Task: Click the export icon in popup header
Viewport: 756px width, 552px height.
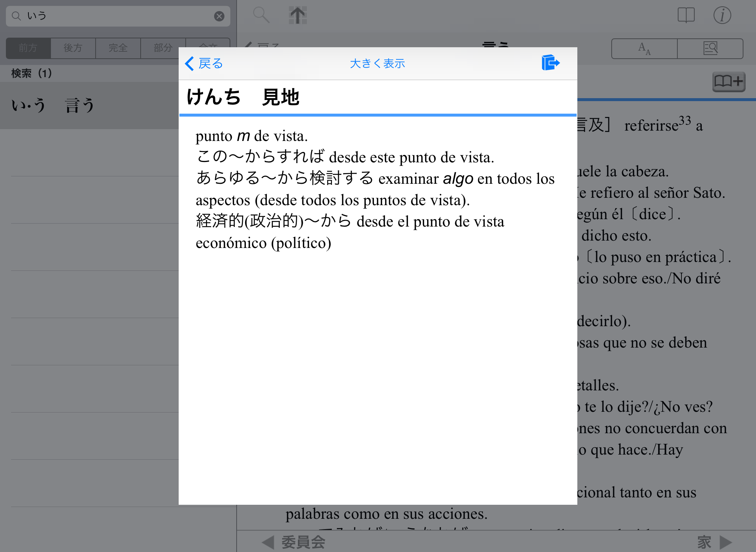Action: (550, 63)
